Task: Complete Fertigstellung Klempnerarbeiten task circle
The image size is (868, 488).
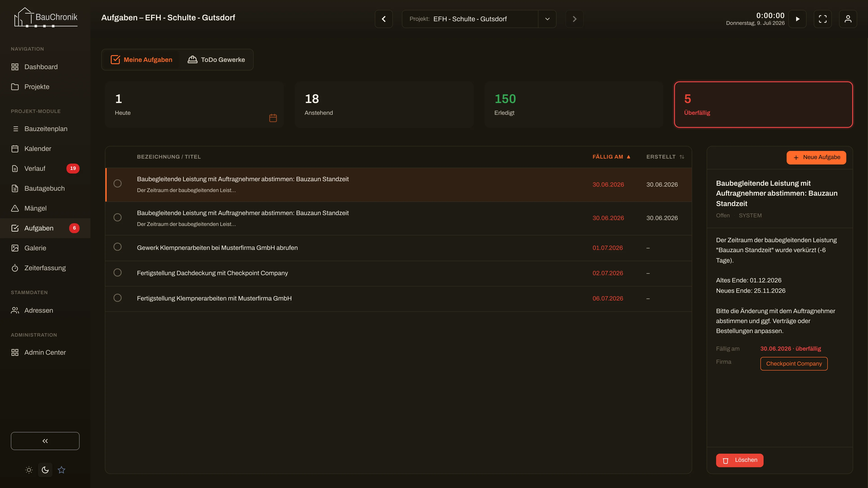Action: [118, 298]
